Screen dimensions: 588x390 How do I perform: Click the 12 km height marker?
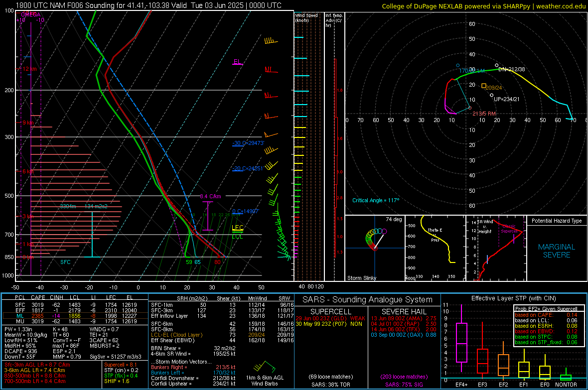29,69
